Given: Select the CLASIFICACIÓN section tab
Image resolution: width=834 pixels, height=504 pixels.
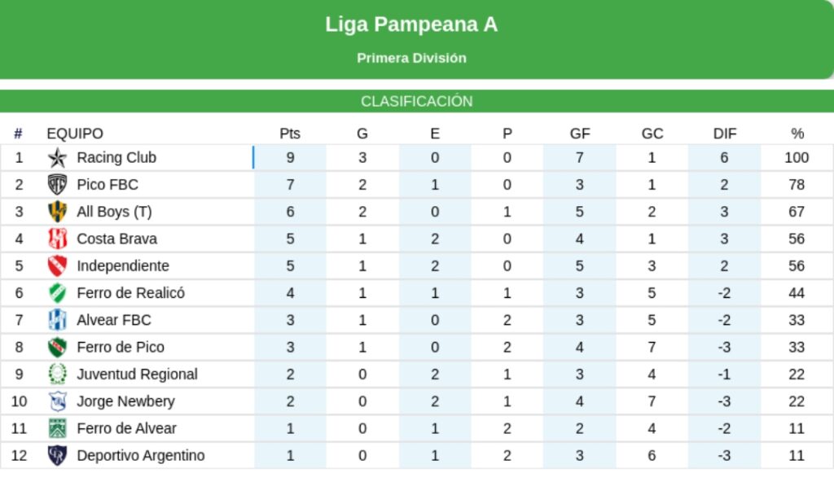Looking at the screenshot, I should click(417, 102).
